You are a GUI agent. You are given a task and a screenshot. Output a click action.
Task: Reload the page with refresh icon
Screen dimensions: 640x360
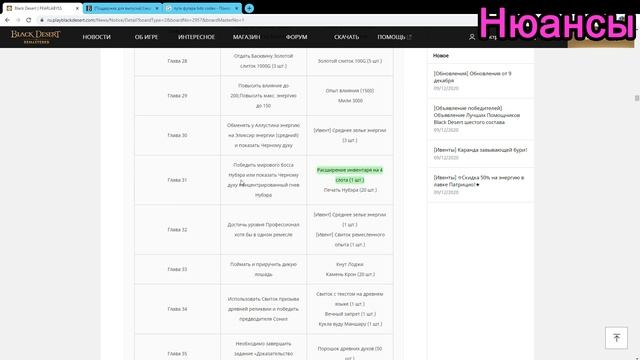[29, 20]
